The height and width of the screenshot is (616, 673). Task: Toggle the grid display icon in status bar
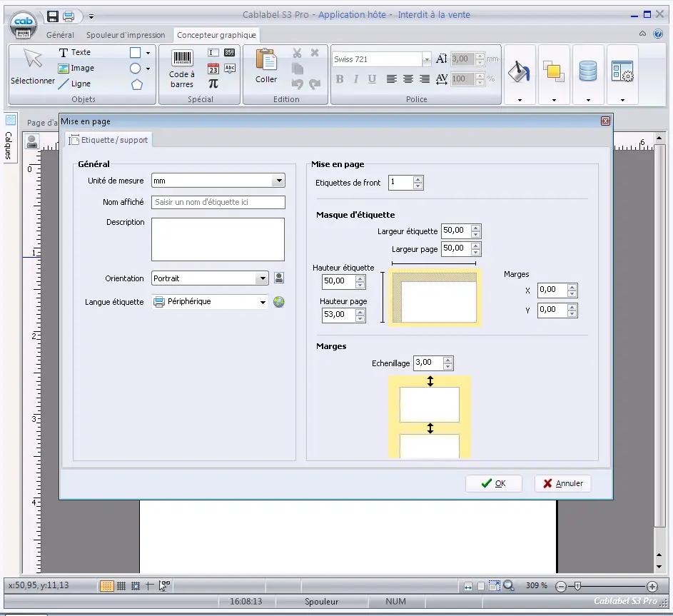click(x=121, y=585)
